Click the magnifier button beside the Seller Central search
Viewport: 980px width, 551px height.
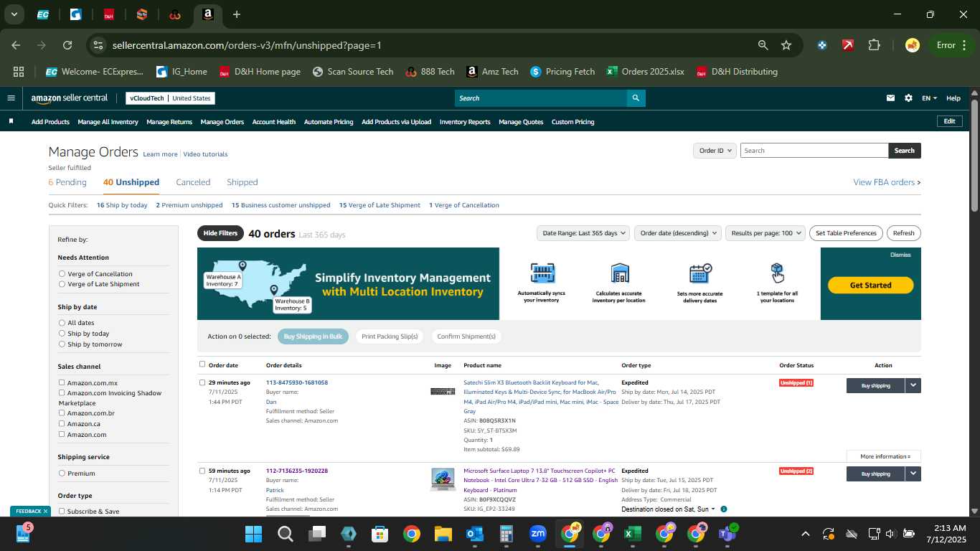point(636,98)
